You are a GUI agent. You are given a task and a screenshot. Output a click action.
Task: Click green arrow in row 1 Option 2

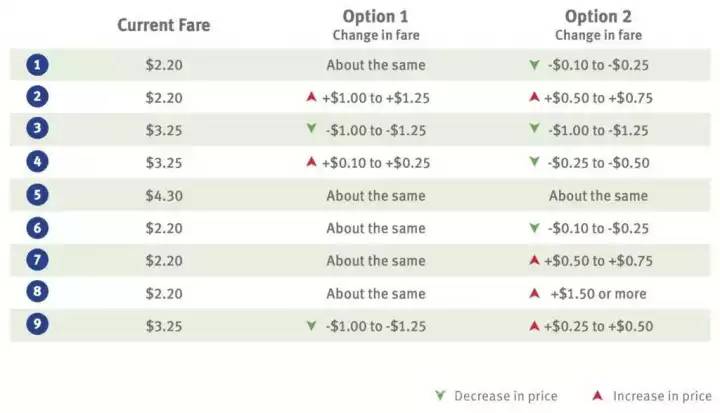pos(534,65)
